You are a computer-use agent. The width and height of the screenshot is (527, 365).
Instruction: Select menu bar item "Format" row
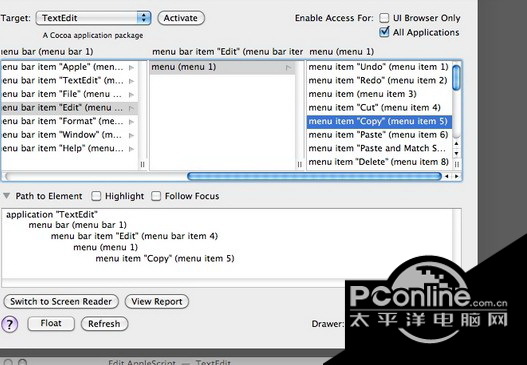[x=69, y=121]
